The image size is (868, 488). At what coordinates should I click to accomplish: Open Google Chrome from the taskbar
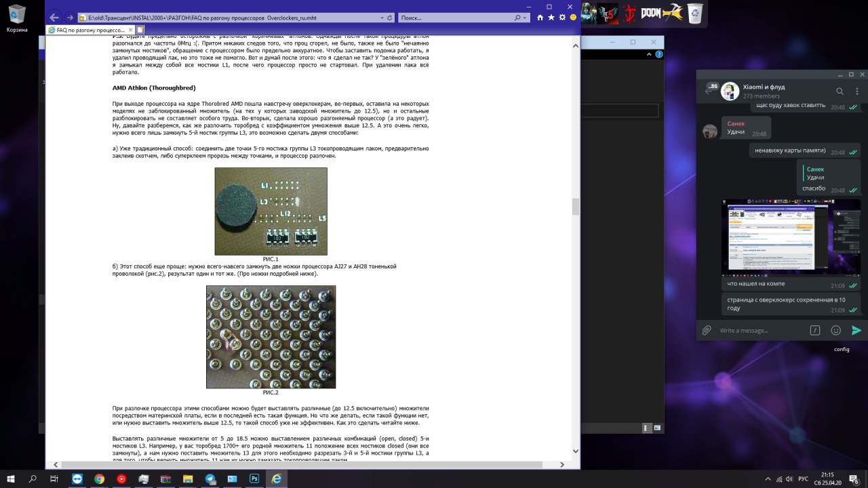coord(99,479)
